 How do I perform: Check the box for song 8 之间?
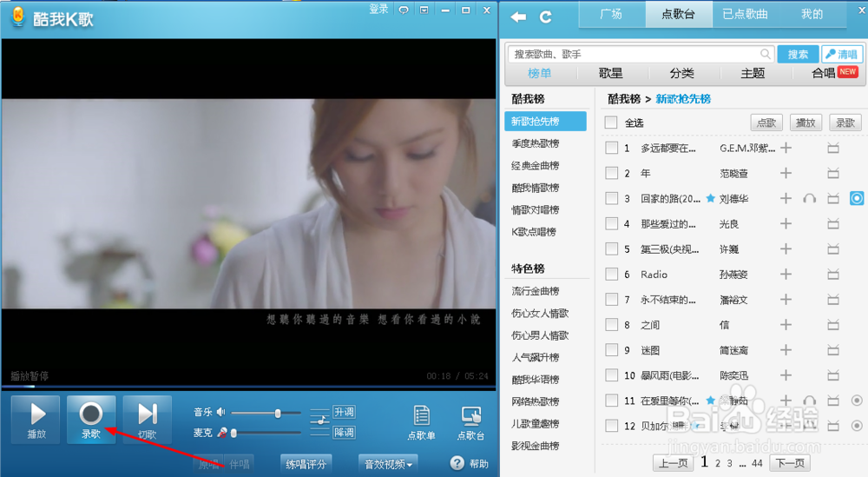(x=612, y=325)
